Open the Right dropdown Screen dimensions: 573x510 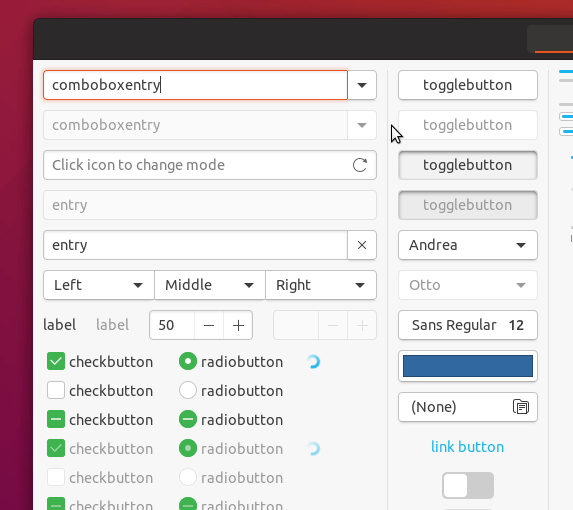point(321,285)
